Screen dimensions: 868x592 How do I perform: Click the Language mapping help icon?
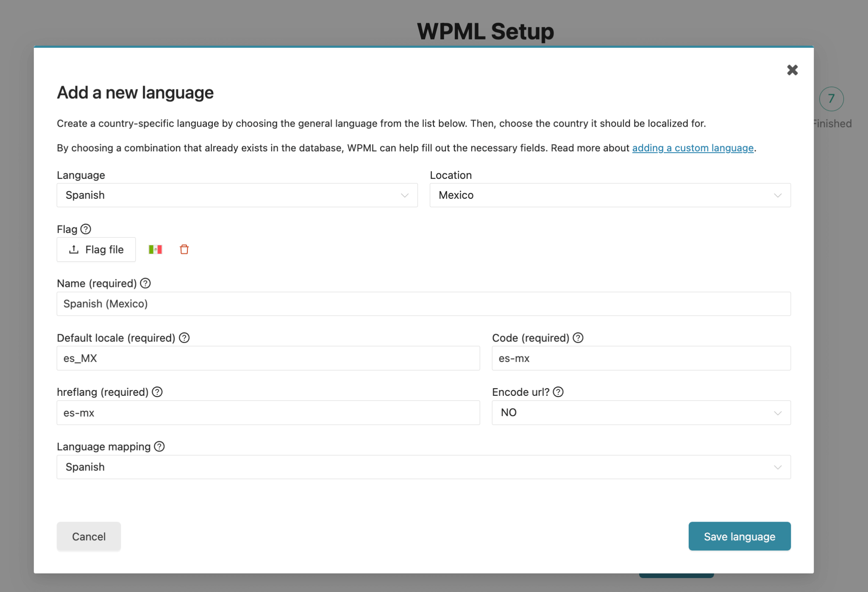159,446
